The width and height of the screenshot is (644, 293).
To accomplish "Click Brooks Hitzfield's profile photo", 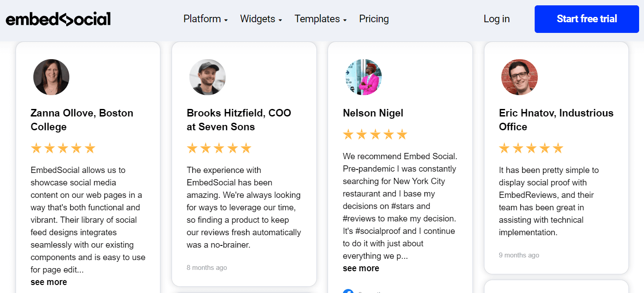I will point(208,77).
